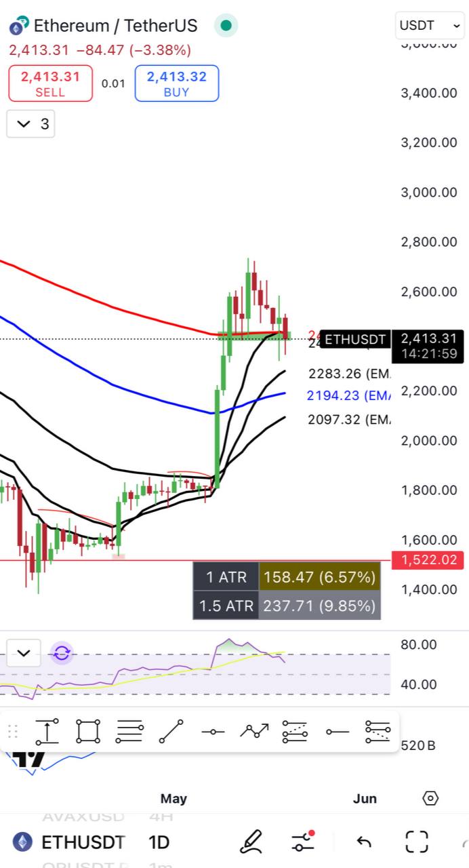Click the 2,000.00 price axis level
The width and height of the screenshot is (469, 868).
[429, 440]
